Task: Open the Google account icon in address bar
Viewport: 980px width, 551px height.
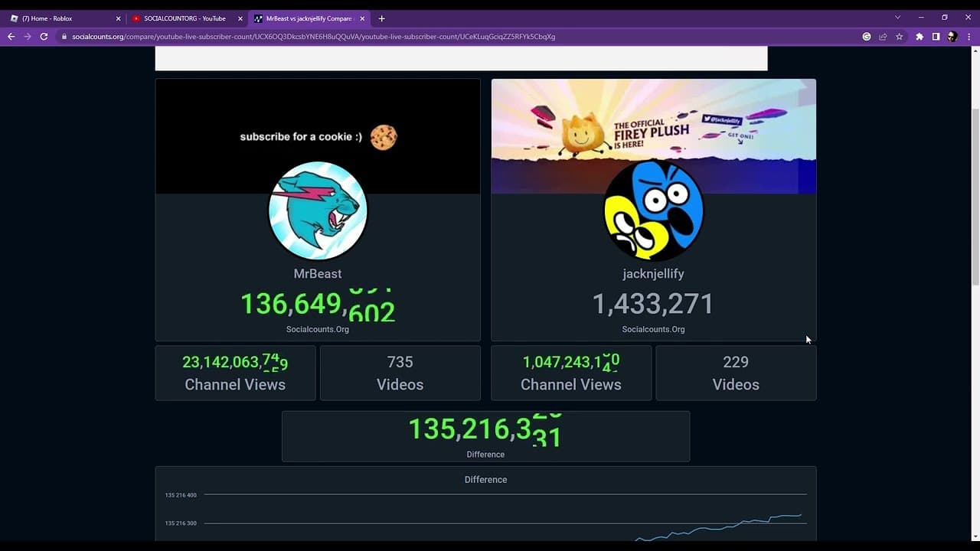Action: [x=867, y=36]
